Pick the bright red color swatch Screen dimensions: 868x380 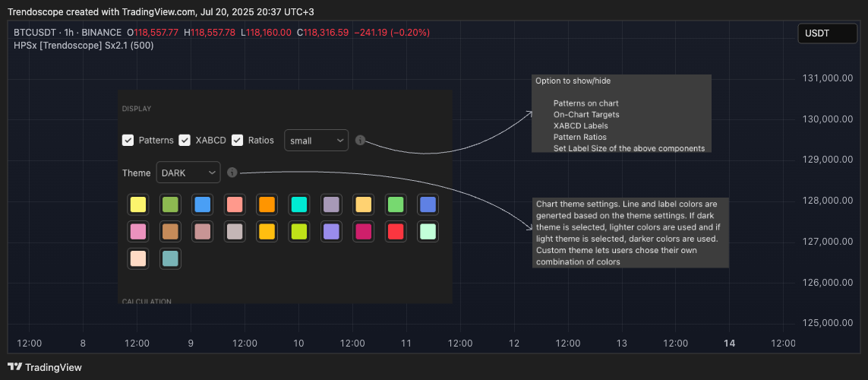click(395, 232)
